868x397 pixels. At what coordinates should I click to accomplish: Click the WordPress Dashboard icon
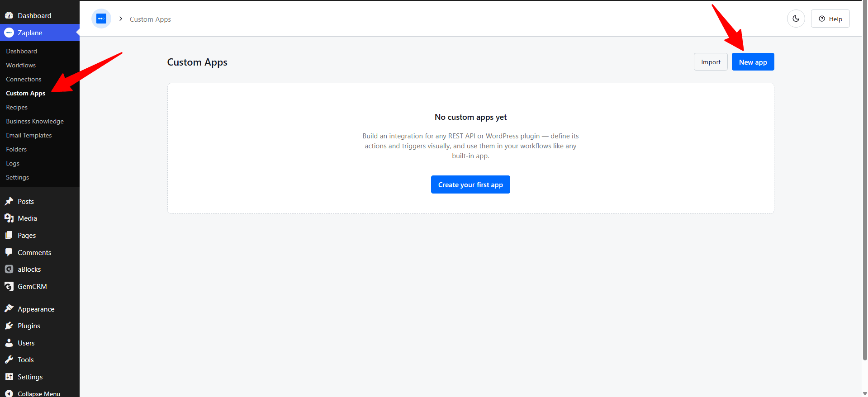pos(9,15)
